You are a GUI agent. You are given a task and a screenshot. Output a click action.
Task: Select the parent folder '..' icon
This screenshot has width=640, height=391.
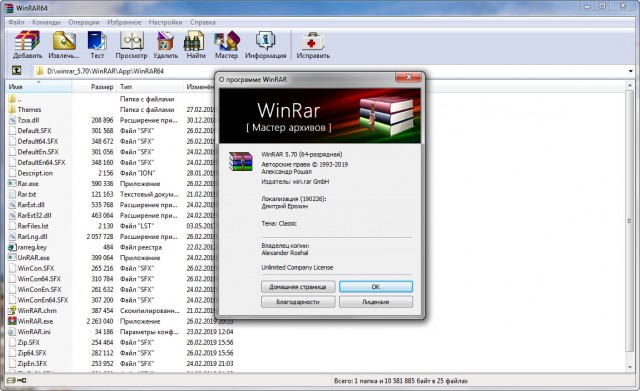pyautogui.click(x=12, y=99)
